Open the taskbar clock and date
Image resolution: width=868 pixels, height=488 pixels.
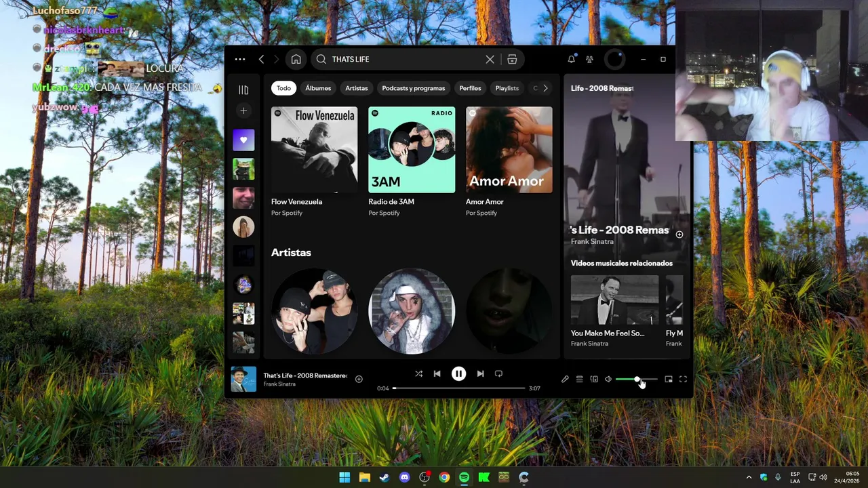848,477
